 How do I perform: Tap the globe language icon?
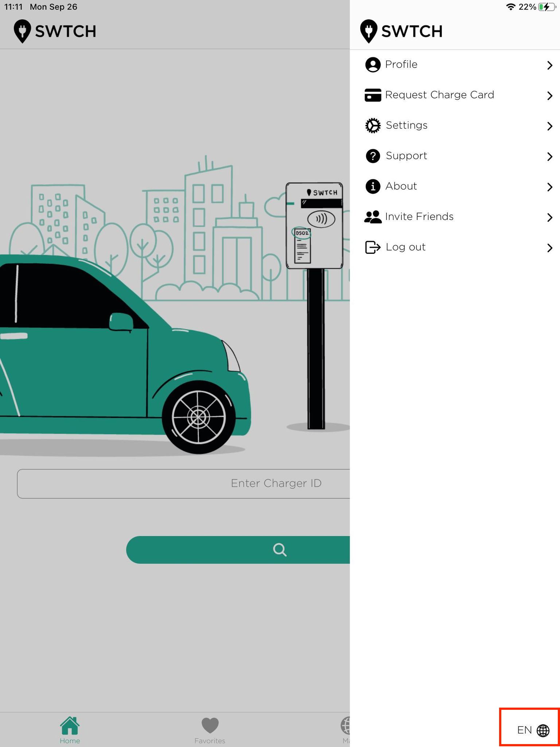click(543, 730)
